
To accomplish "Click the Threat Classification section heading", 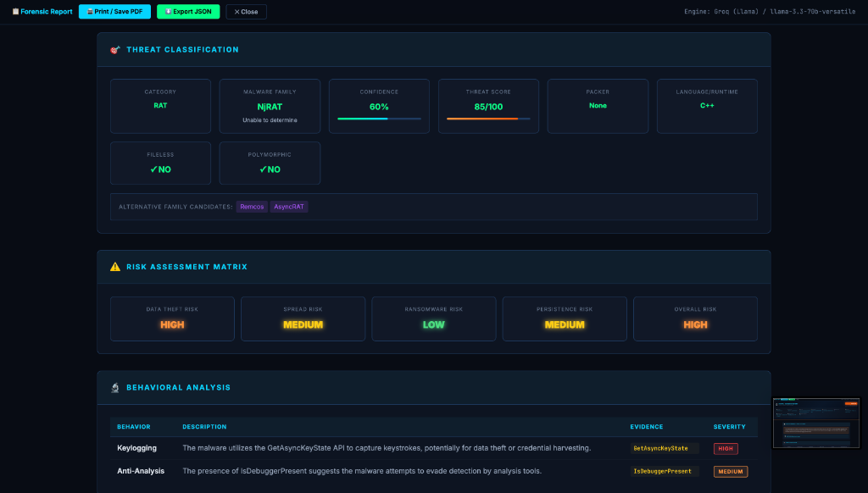I will click(183, 50).
